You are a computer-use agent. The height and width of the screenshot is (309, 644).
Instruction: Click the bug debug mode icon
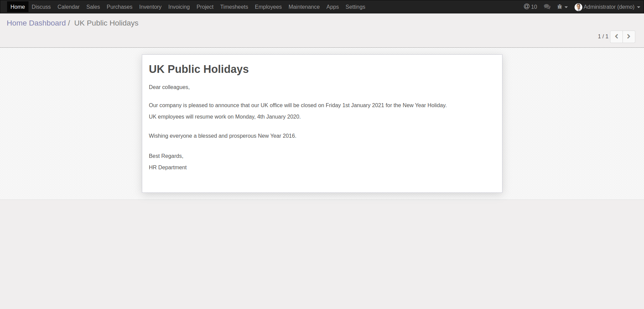[x=560, y=6]
